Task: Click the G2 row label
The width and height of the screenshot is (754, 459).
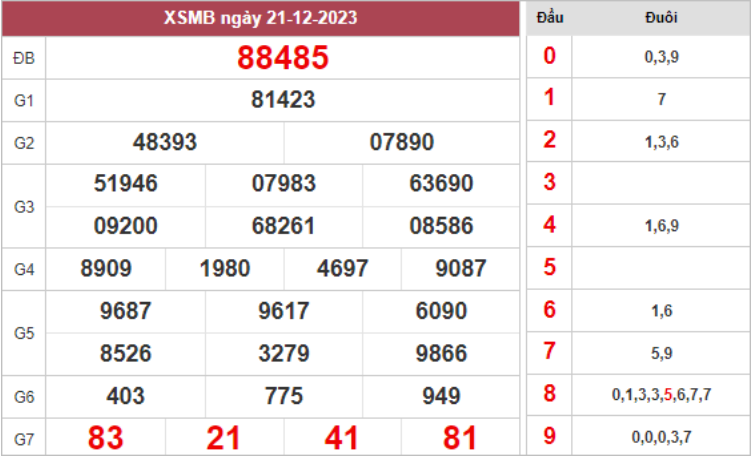Action: pos(24,143)
